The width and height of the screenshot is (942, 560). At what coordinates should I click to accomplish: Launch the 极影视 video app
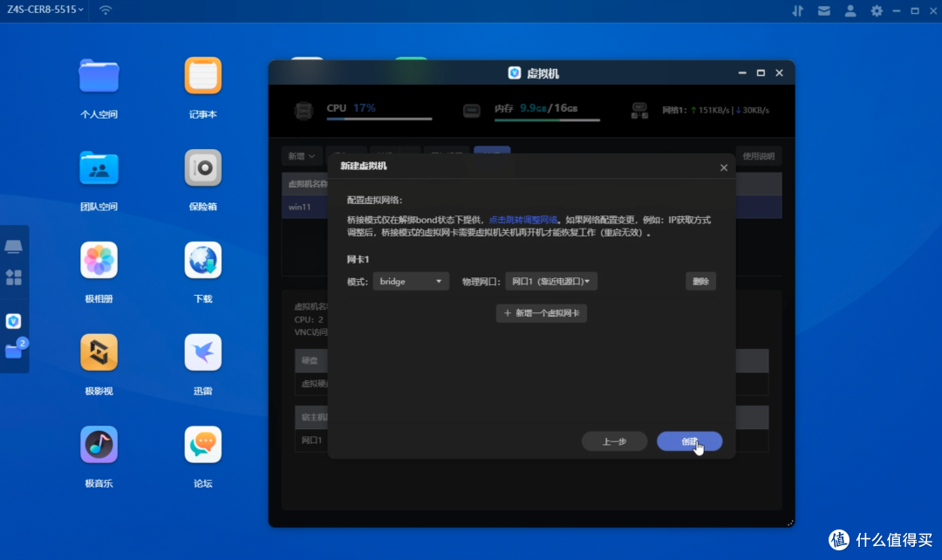[99, 352]
